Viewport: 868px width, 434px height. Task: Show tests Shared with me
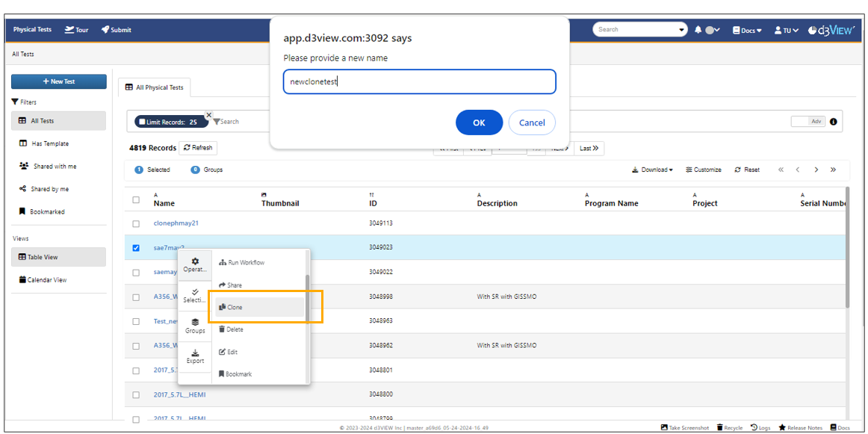pyautogui.click(x=59, y=166)
